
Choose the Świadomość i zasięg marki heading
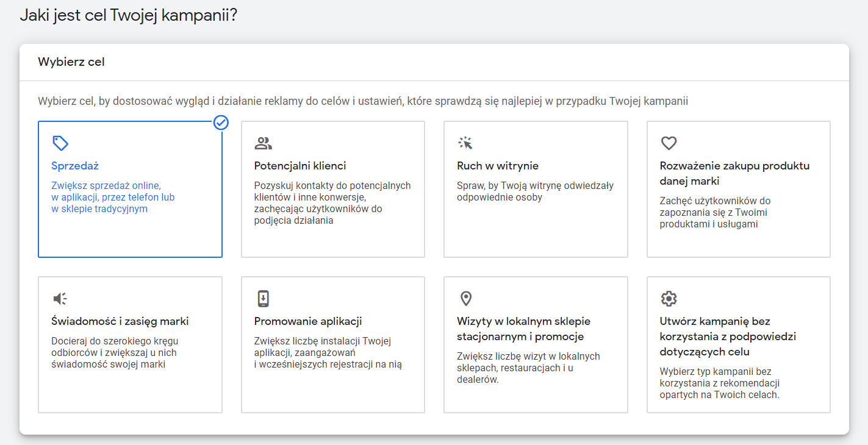pos(120,321)
